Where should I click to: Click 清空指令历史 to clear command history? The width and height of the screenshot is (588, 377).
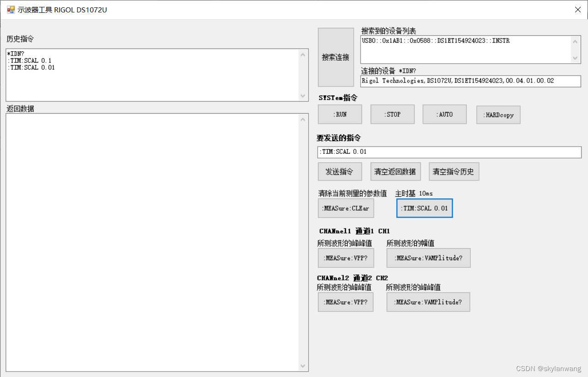coord(454,172)
